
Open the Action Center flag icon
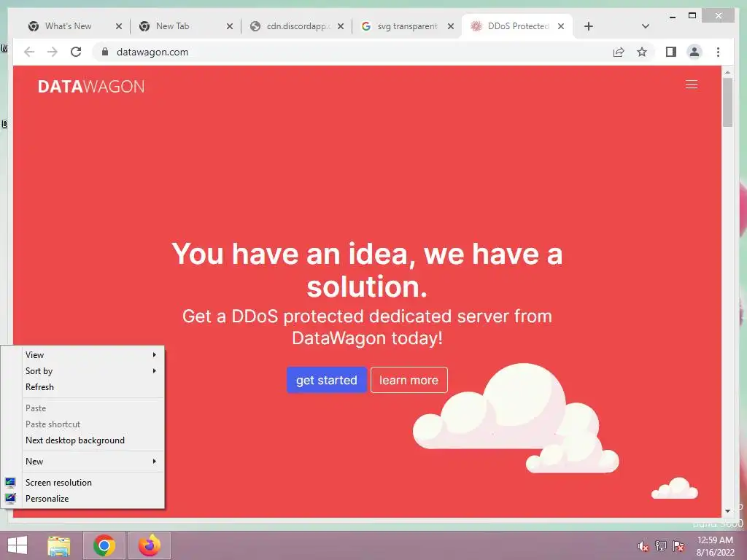tap(678, 546)
